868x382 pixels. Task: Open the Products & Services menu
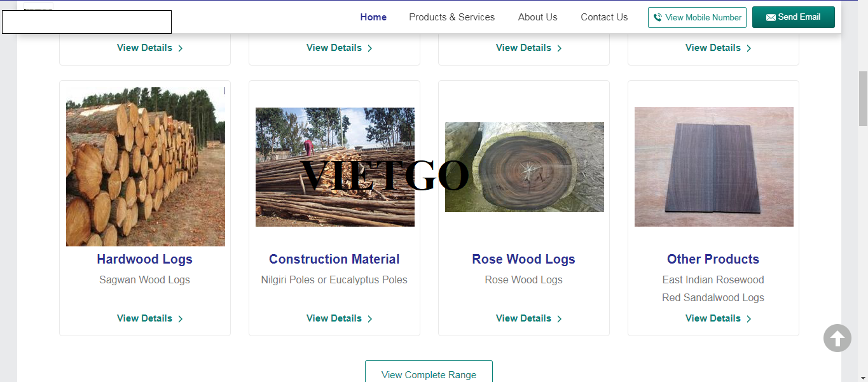click(x=451, y=17)
